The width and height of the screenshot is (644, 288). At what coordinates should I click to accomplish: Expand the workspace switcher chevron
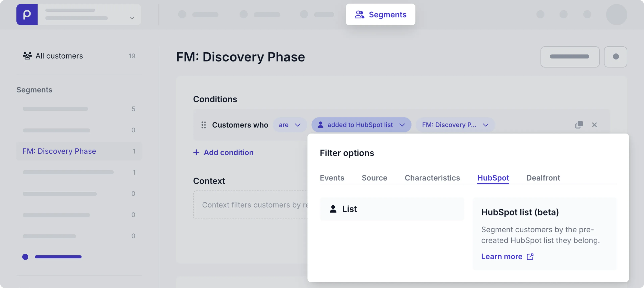[132, 18]
